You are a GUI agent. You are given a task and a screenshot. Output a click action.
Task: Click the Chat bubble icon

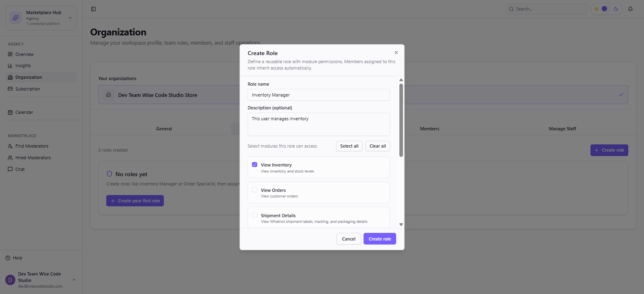[x=10, y=169]
